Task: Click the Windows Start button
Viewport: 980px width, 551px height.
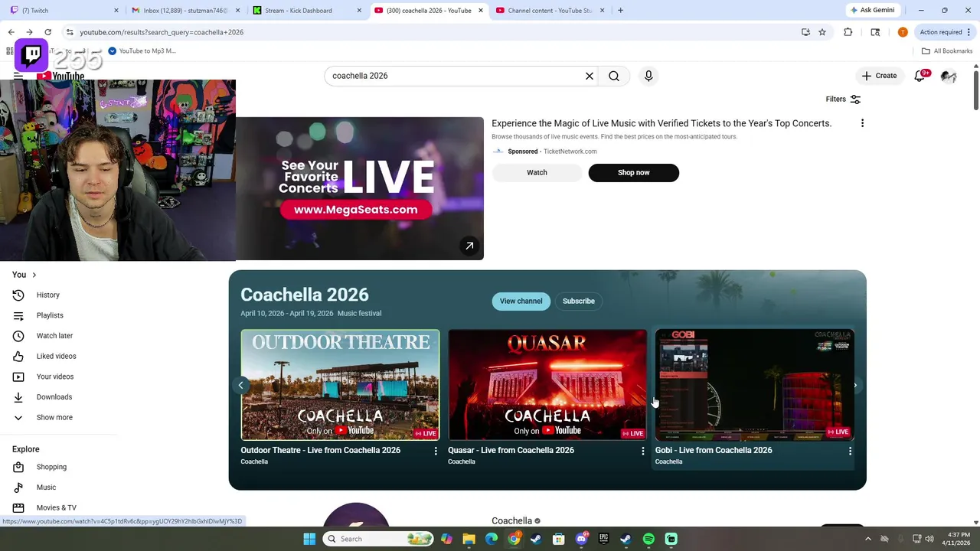Action: click(309, 539)
